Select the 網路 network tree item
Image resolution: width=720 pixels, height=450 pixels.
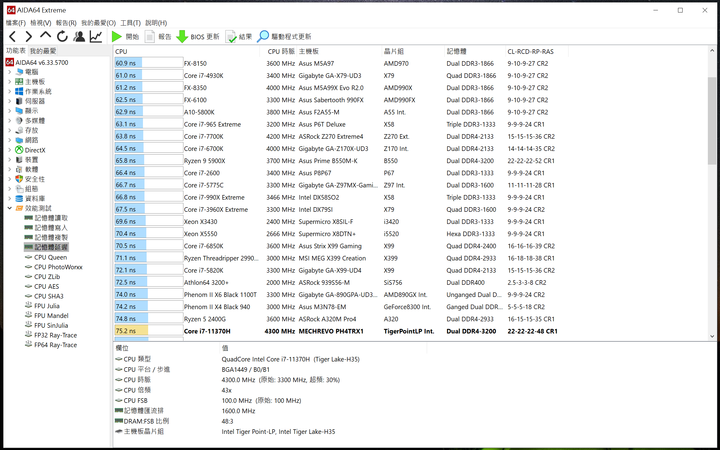(x=27, y=140)
